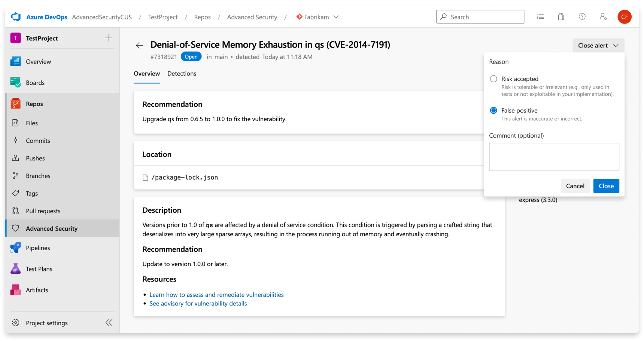
Task: Click inside the optional Comment field
Action: click(554, 157)
